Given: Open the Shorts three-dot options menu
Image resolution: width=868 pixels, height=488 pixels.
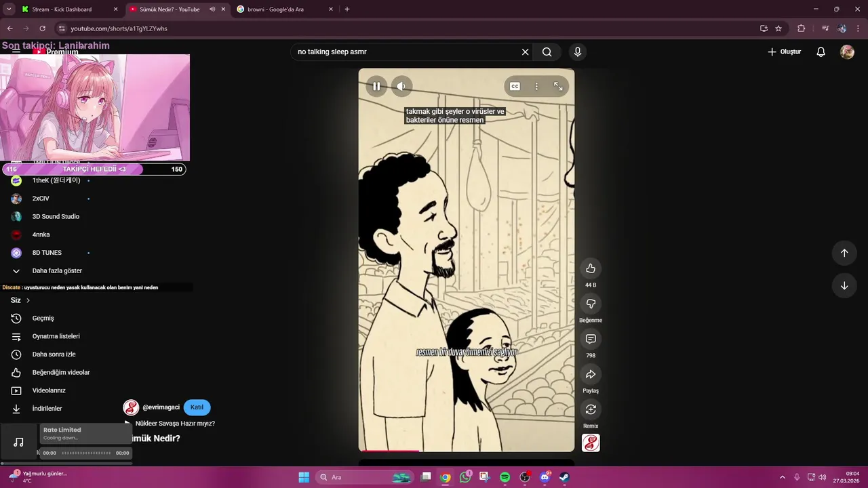Looking at the screenshot, I should coord(536,86).
